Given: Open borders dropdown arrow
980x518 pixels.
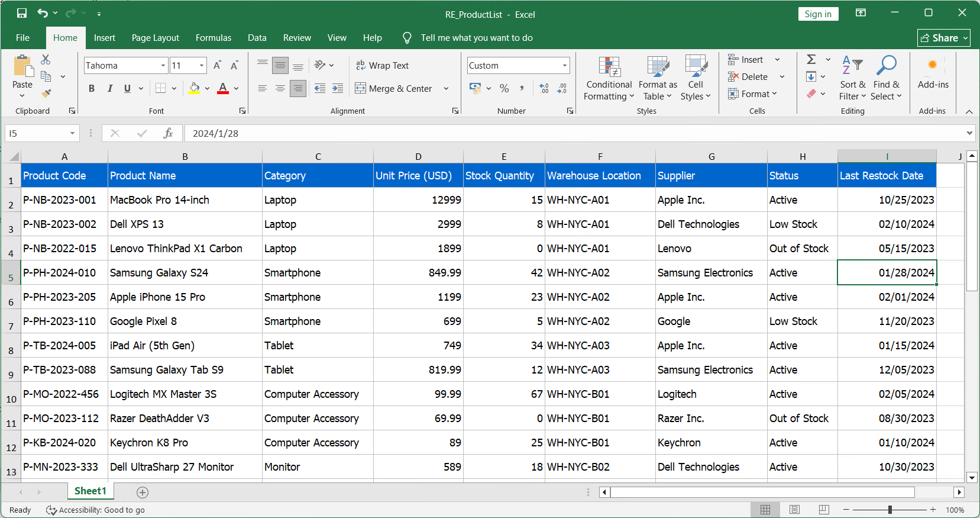Looking at the screenshot, I should (x=174, y=88).
